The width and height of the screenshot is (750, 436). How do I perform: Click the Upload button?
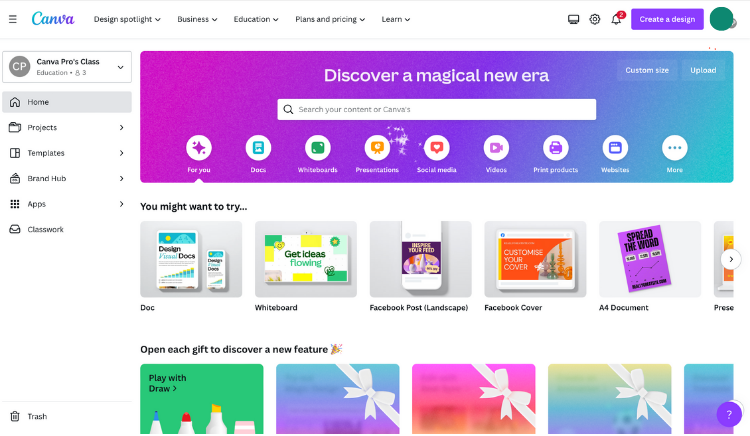703,70
